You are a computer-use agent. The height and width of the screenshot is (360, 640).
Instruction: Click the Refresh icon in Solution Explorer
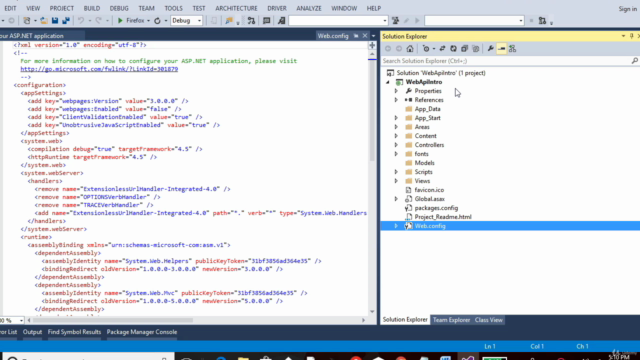pos(453,49)
